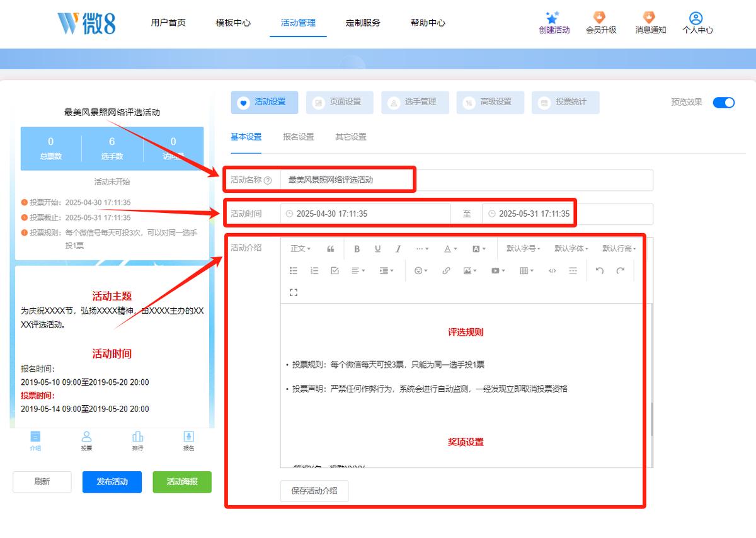Open the emoji picker dropdown

[x=421, y=270]
